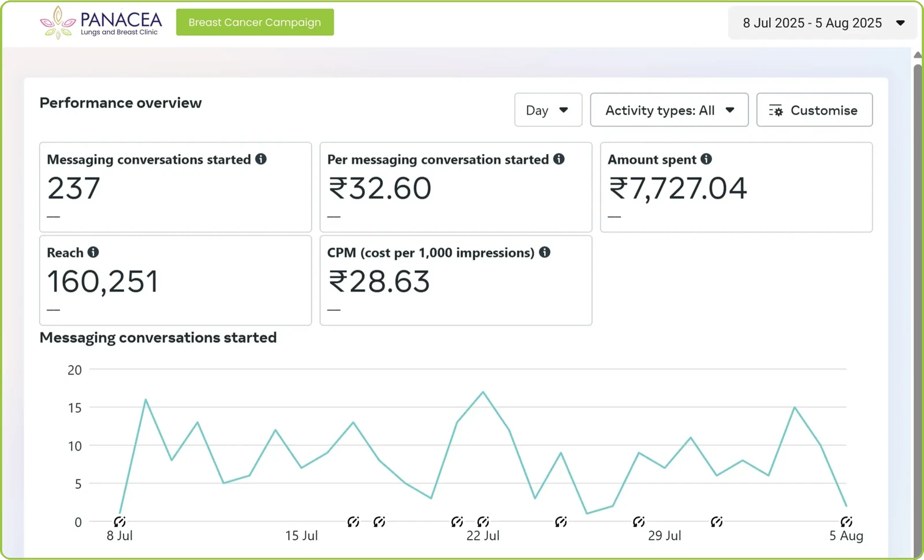The image size is (924, 560).
Task: Open the Day granularity dropdown
Action: 548,110
